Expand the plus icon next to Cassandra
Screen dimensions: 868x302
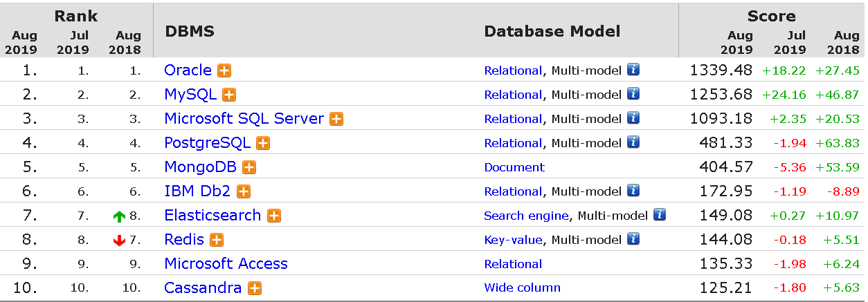pyautogui.click(x=255, y=288)
